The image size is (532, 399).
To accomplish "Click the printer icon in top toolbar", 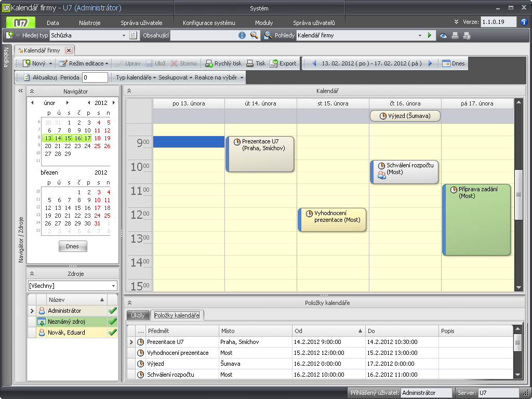I will point(455,35).
